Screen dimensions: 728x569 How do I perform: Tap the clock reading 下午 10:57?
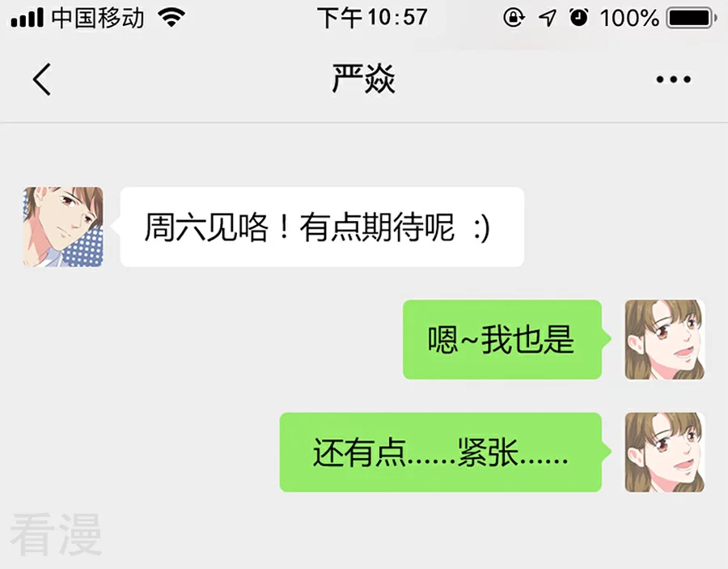(372, 18)
